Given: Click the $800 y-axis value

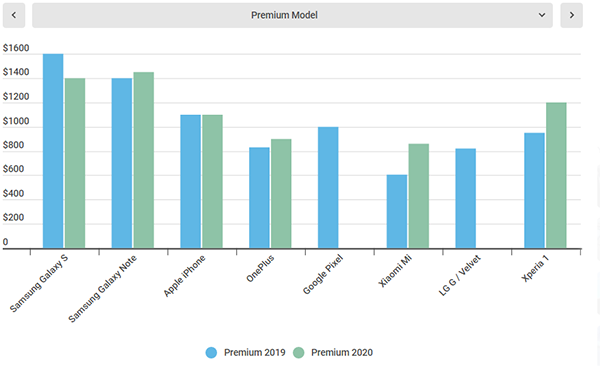Looking at the screenshot, I should coord(13,145).
